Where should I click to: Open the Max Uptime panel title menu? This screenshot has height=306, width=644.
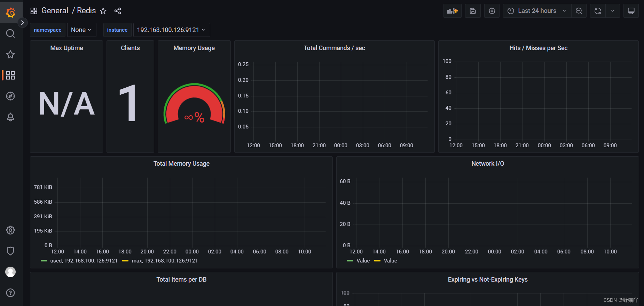tap(66, 48)
